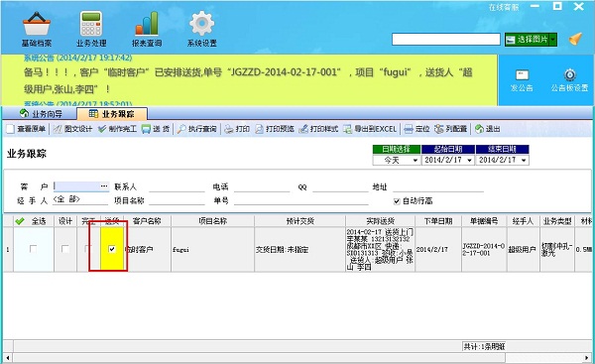595x364 pixels.
Task: Click the 实际送货 column header
Action: [x=380, y=221]
